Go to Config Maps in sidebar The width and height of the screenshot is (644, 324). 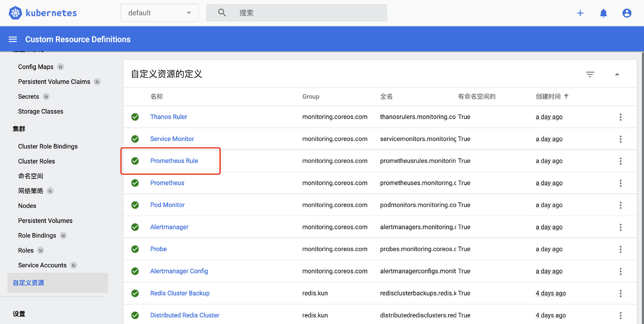(36, 67)
